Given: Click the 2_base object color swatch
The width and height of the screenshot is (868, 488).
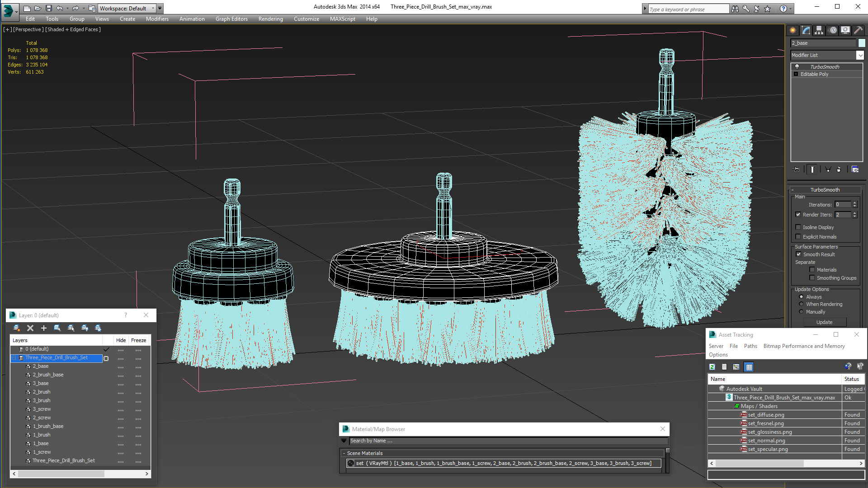Looking at the screenshot, I should click(x=862, y=43).
